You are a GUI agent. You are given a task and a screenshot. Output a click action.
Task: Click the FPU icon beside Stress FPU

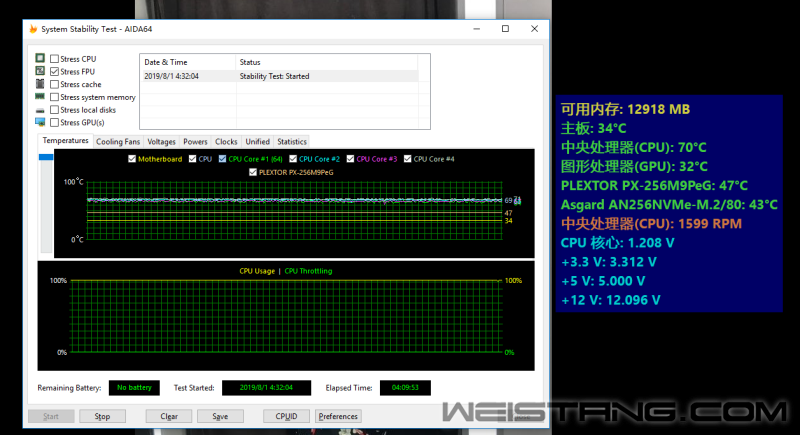pos(40,72)
